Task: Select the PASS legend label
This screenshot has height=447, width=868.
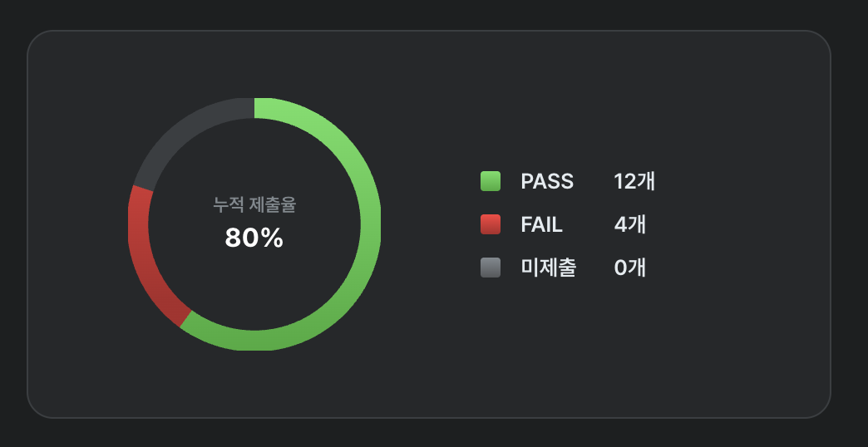Action: coord(547,181)
